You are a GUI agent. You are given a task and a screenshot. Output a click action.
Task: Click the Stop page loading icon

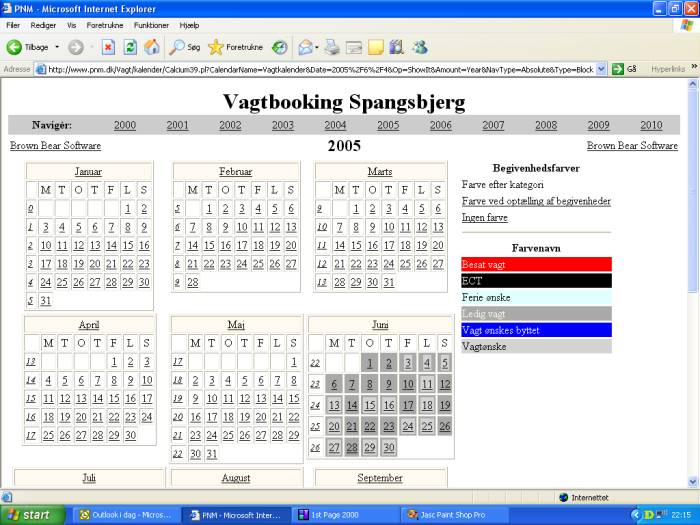(x=108, y=47)
